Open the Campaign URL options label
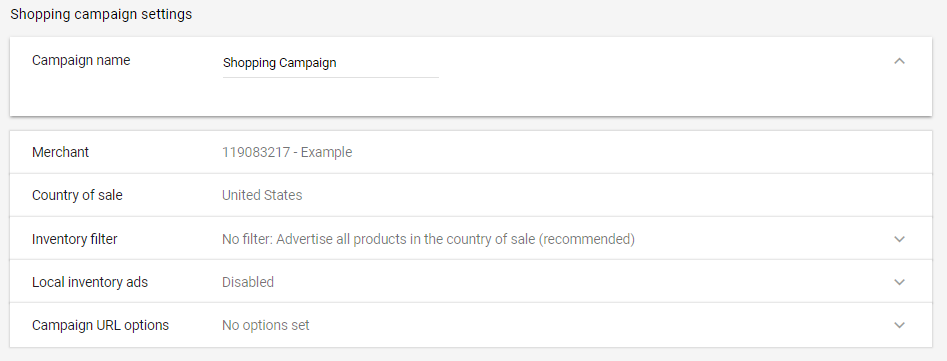The width and height of the screenshot is (947, 361). [100, 325]
